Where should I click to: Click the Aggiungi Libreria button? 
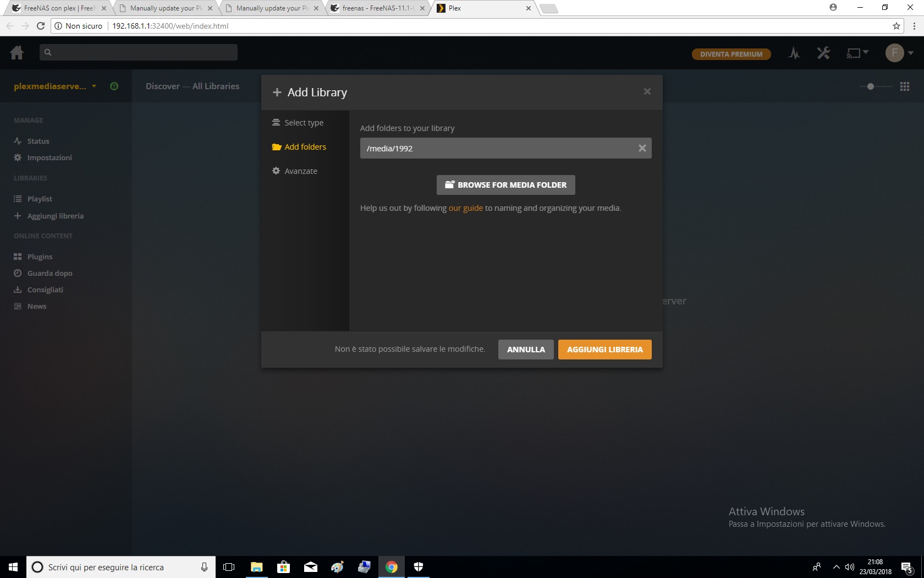[605, 350]
